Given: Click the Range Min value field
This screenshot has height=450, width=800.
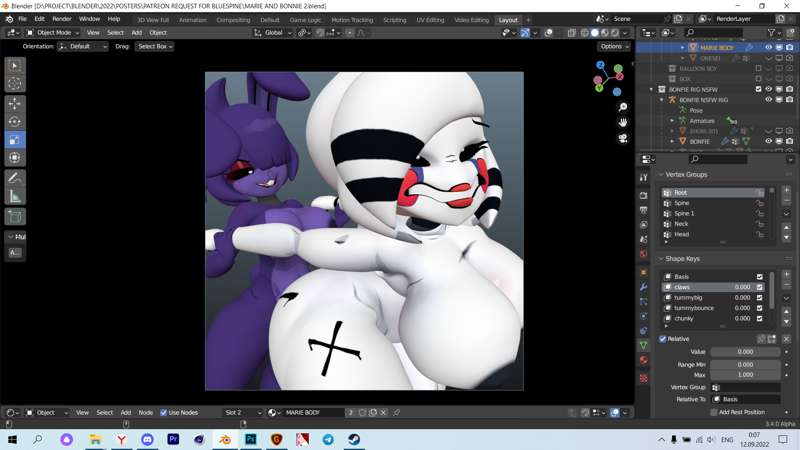Looking at the screenshot, I should point(745,365).
